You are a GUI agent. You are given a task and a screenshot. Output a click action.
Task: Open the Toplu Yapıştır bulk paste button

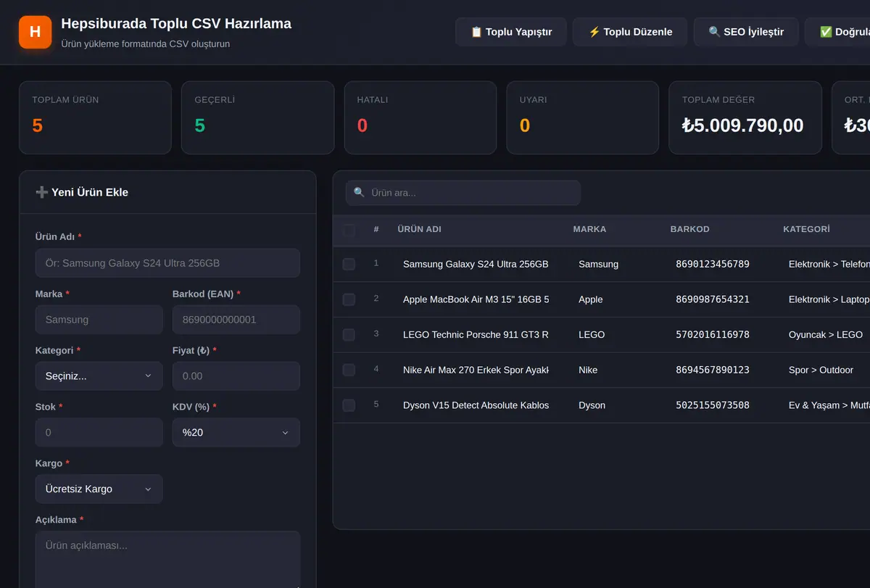tap(511, 32)
